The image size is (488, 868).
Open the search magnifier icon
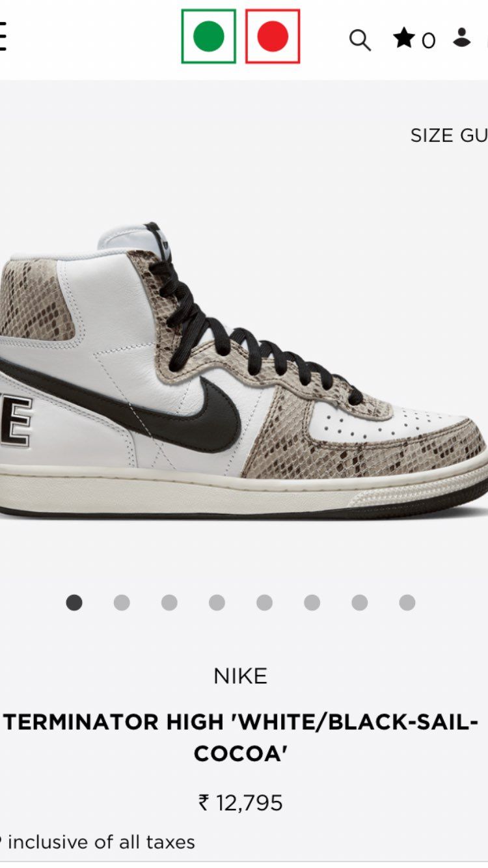pos(360,40)
